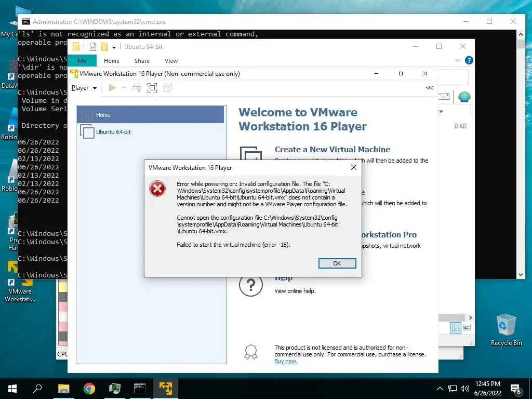Image resolution: width=532 pixels, height=399 pixels.
Task: Click the 0 KB size cell in Explorer
Action: 460,126
